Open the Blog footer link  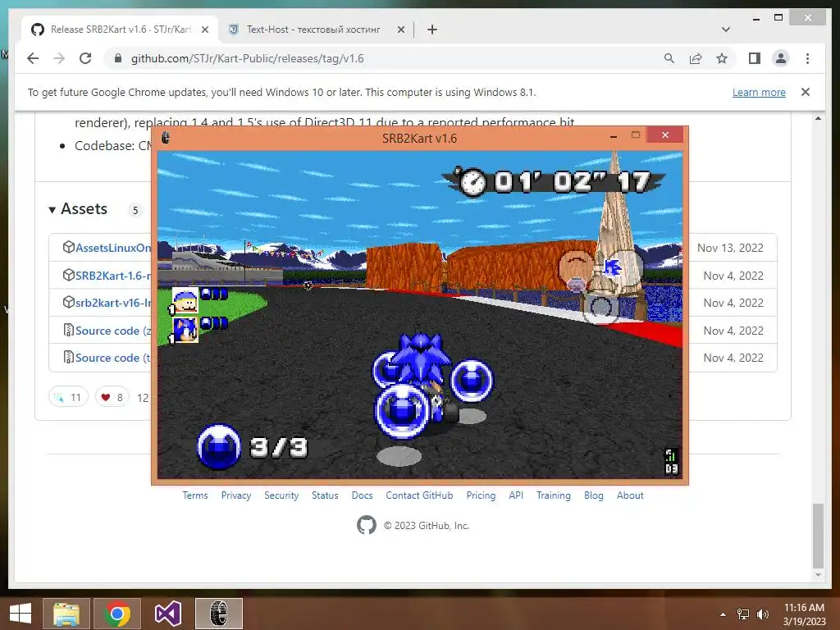(x=594, y=495)
